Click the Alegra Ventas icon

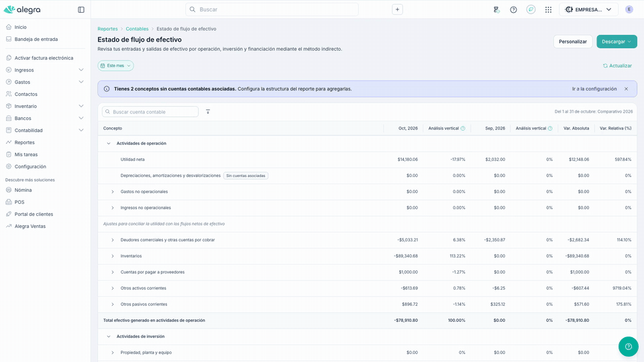(9, 226)
